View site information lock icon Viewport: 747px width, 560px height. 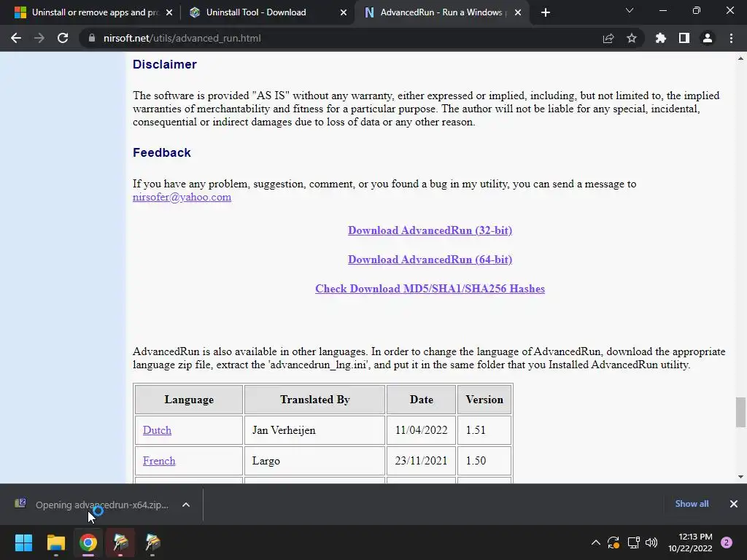pyautogui.click(x=92, y=38)
